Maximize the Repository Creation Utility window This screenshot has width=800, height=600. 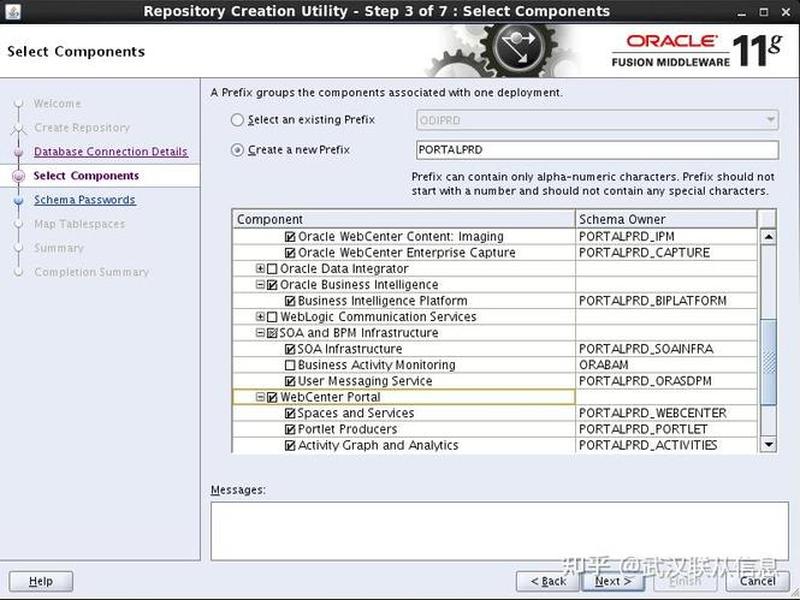tap(764, 12)
